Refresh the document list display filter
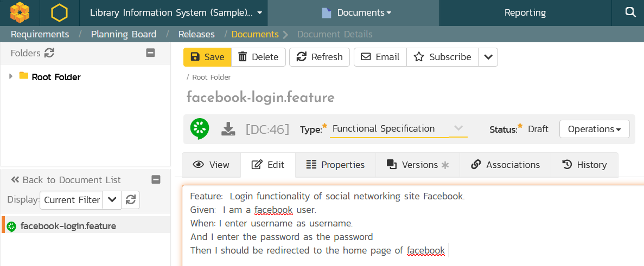Screen dimensions: 644x266 [x=130, y=200]
